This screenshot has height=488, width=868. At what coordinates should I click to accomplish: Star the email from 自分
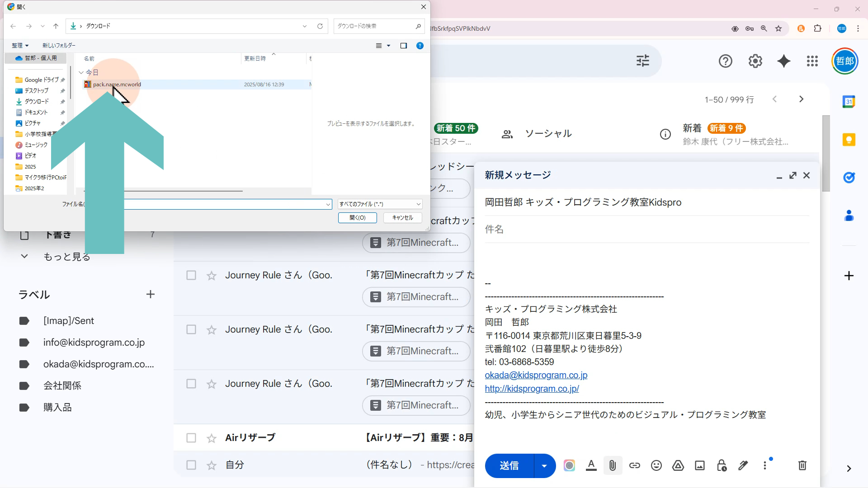(x=212, y=465)
